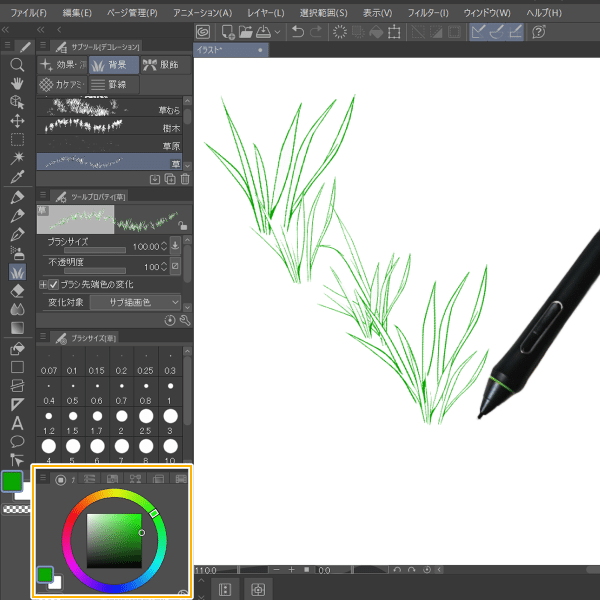Click the Redo arrow in toolbar
The image size is (600, 600).
point(316,32)
